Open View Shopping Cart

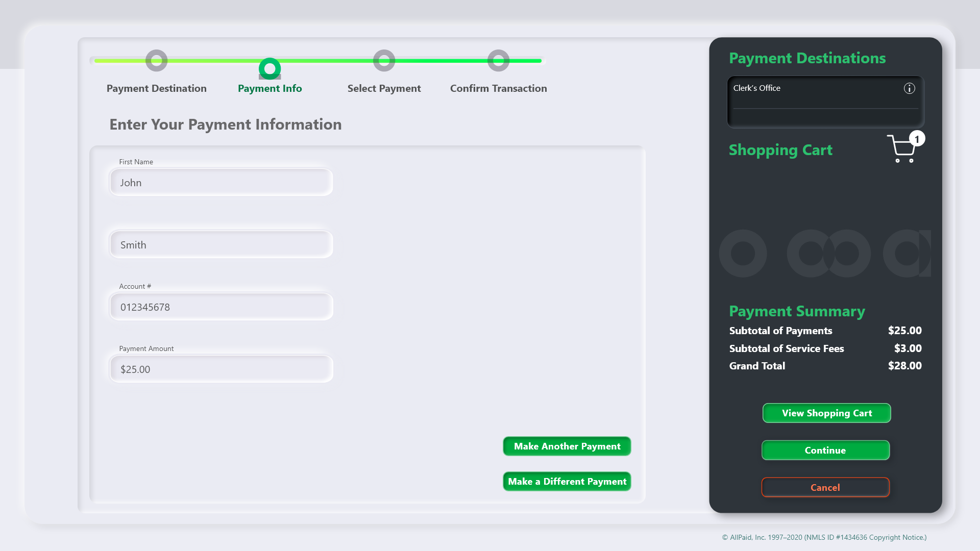coord(826,413)
